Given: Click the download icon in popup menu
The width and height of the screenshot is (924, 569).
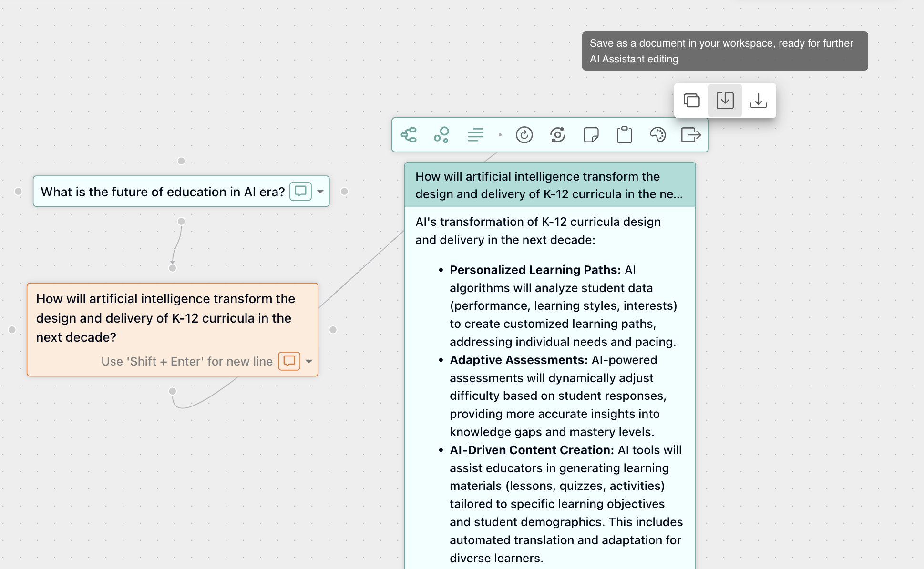Looking at the screenshot, I should point(758,101).
